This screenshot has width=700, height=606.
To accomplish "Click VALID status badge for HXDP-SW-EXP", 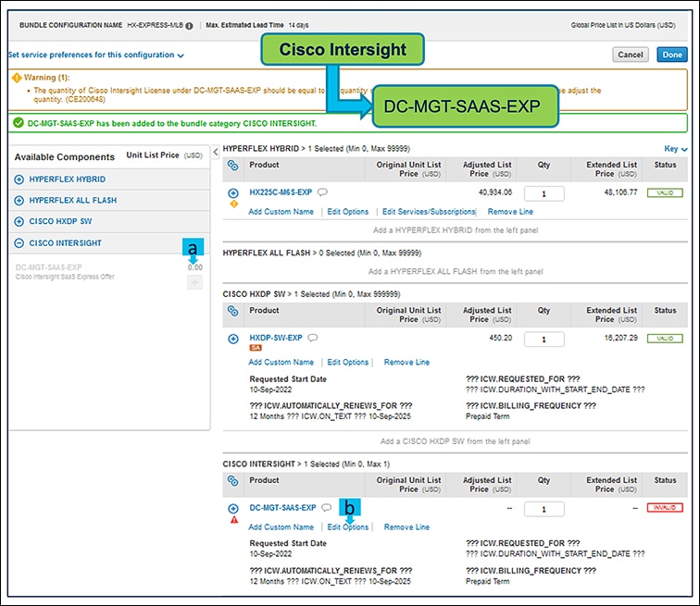I will pyautogui.click(x=665, y=339).
